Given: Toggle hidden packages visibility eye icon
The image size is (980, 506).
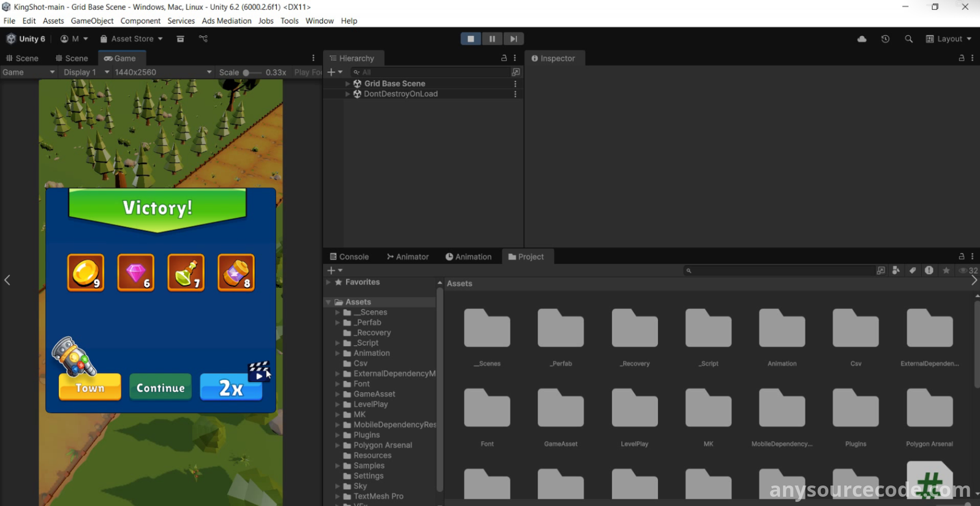Looking at the screenshot, I should (964, 270).
